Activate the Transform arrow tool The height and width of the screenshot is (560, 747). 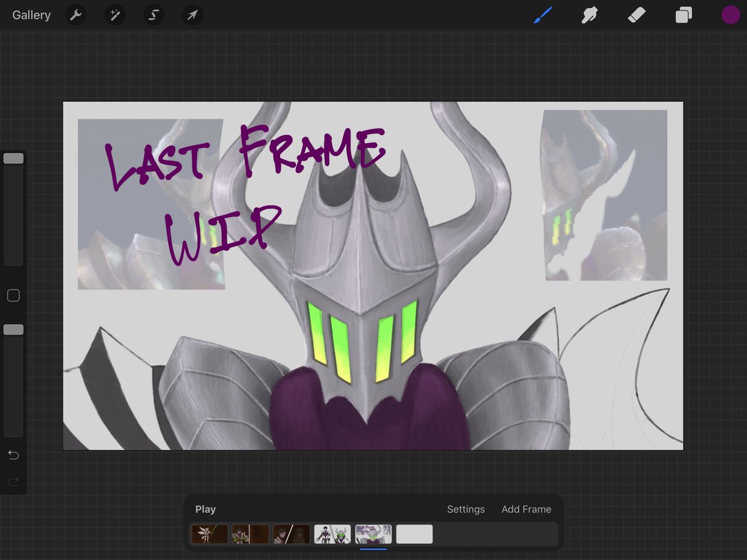(192, 15)
